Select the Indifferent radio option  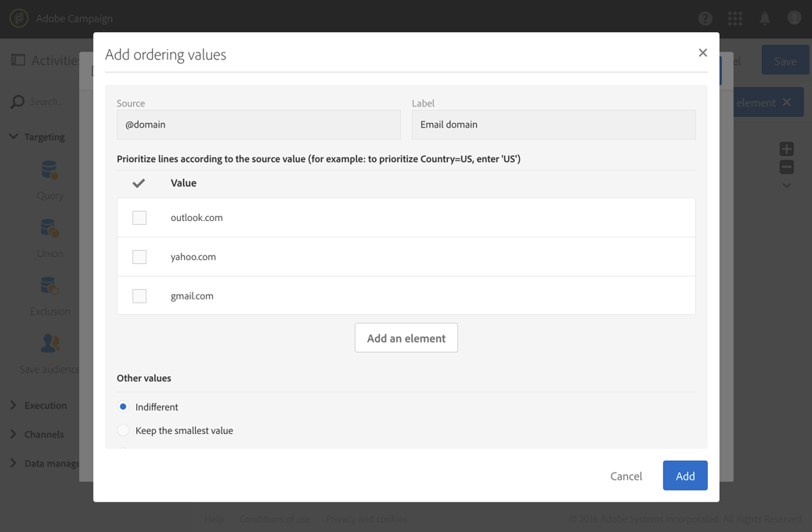coord(123,407)
